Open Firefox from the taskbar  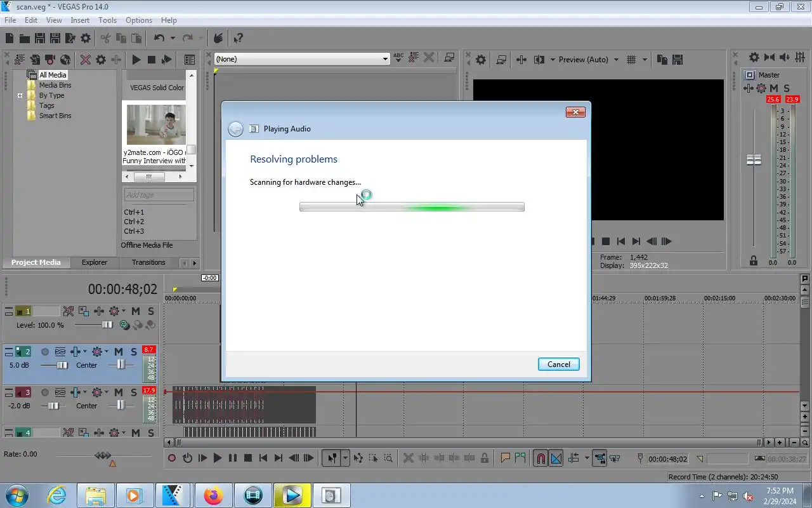(x=213, y=495)
